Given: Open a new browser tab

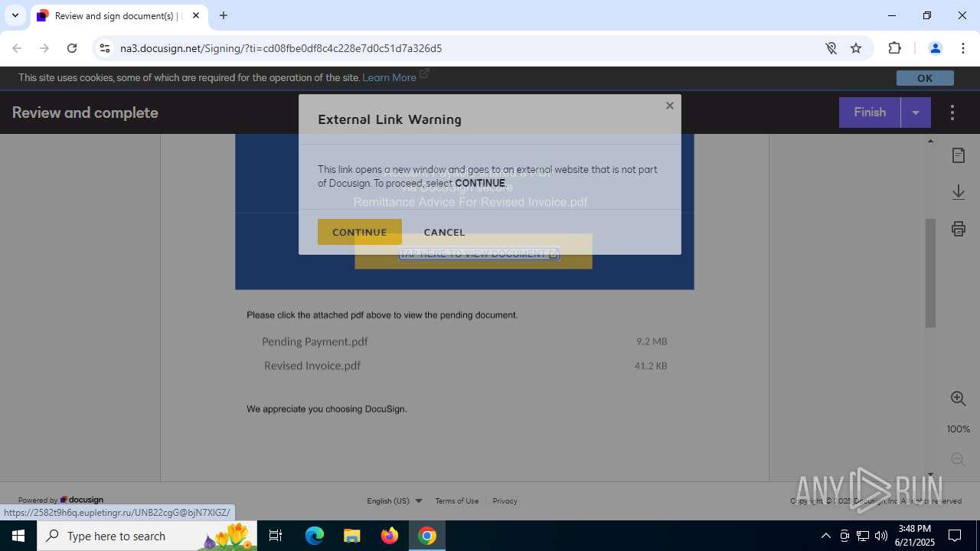Looking at the screenshot, I should click(x=223, y=15).
